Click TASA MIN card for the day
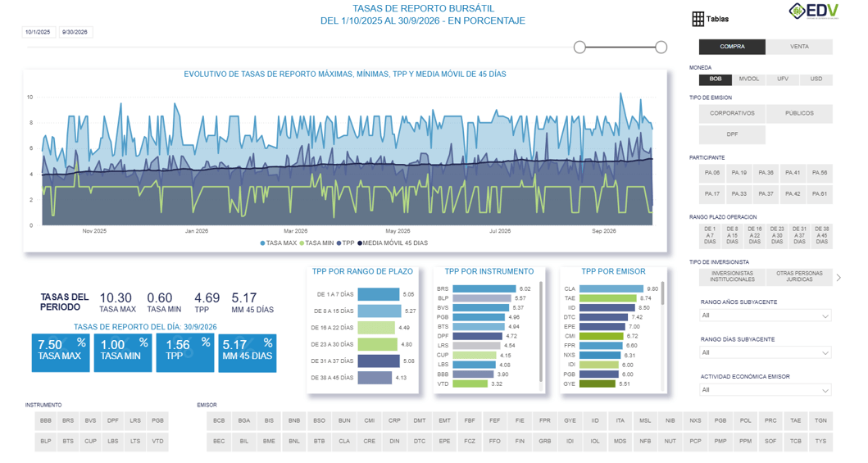Screen dimensions: 868x463 [123, 353]
